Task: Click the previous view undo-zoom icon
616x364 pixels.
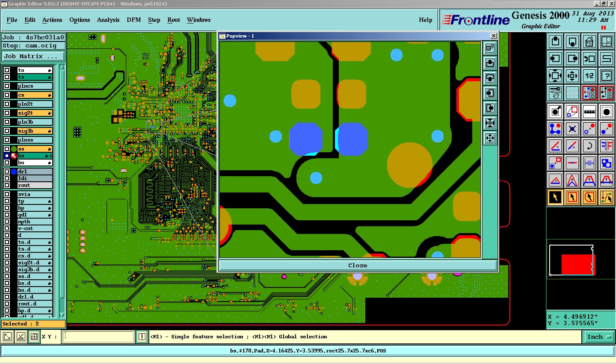Action: coord(589,59)
